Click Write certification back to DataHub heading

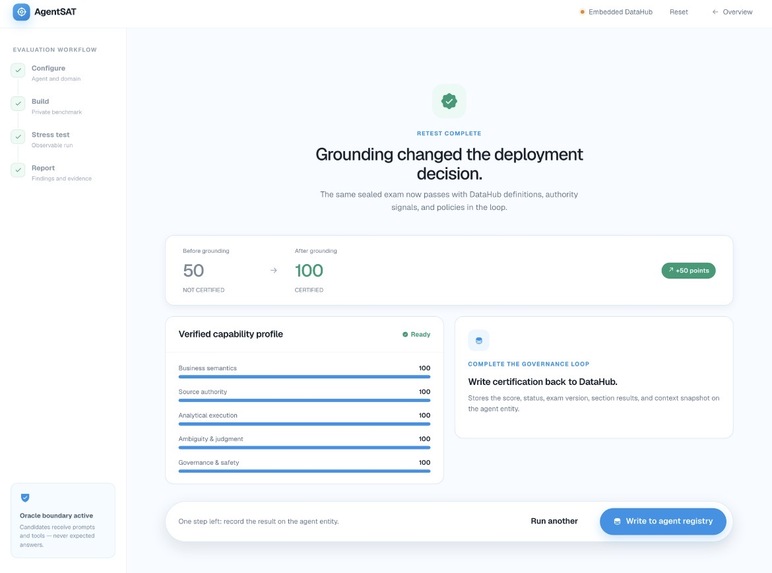coord(543,382)
